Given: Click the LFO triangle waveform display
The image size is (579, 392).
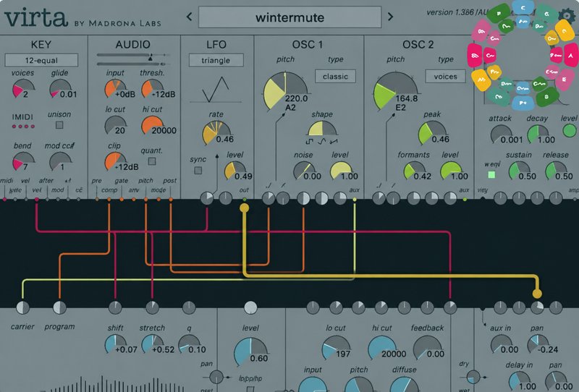Looking at the screenshot, I should (216, 90).
